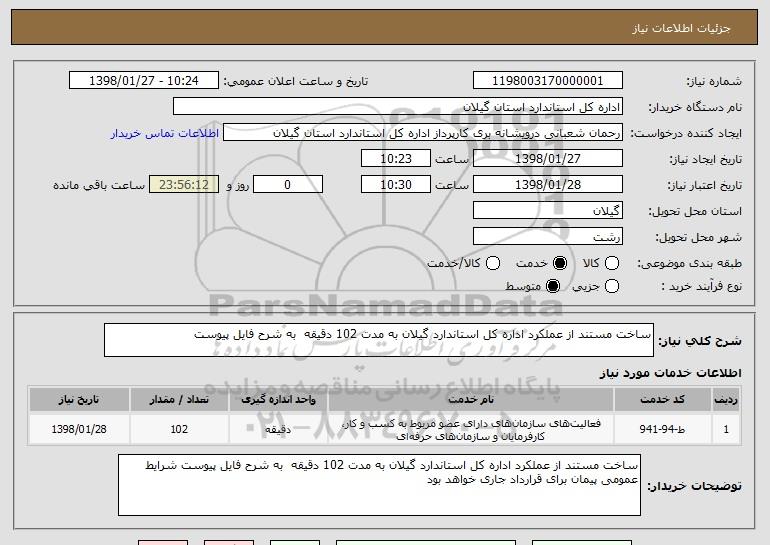Select the کالا/خدمت radio button

coord(493,263)
